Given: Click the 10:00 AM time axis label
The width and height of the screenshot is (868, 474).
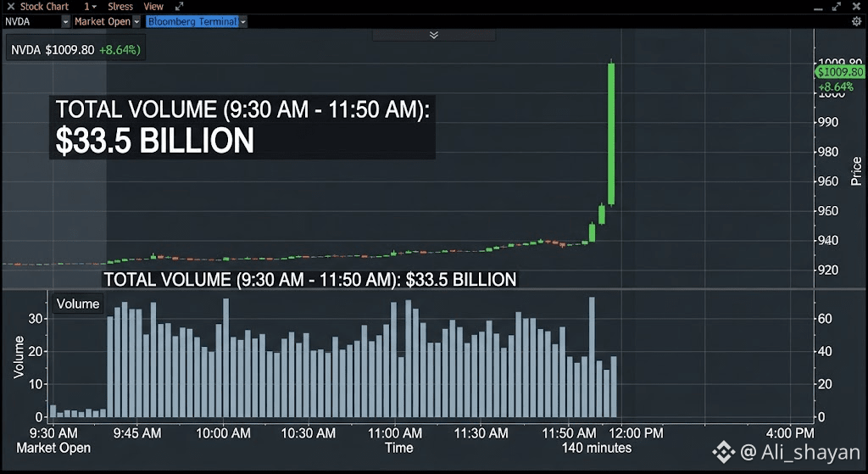Looking at the screenshot, I should click(x=223, y=433).
